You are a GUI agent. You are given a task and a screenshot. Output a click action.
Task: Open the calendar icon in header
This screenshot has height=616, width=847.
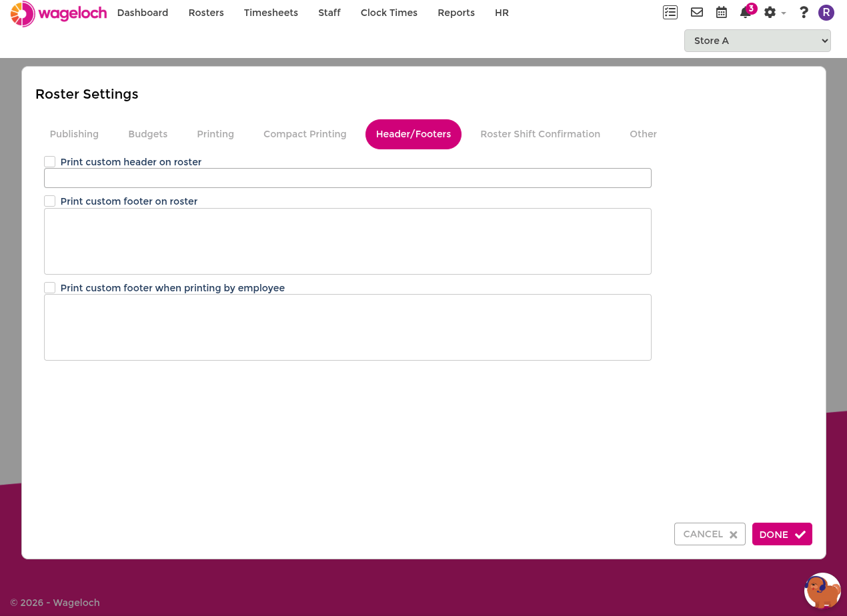pos(722,12)
